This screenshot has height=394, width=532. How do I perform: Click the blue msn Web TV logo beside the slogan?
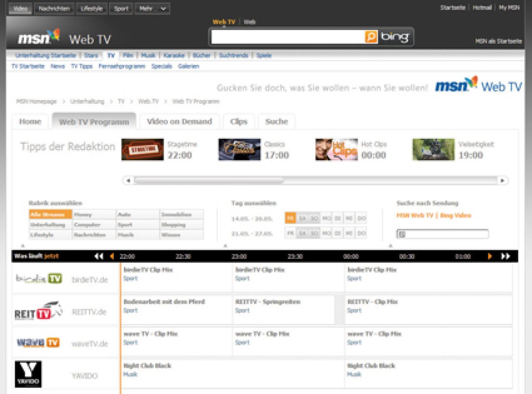(478, 85)
